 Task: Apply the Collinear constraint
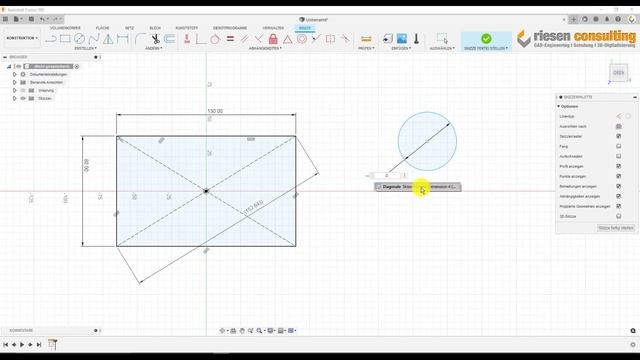pyautogui.click(x=316, y=39)
